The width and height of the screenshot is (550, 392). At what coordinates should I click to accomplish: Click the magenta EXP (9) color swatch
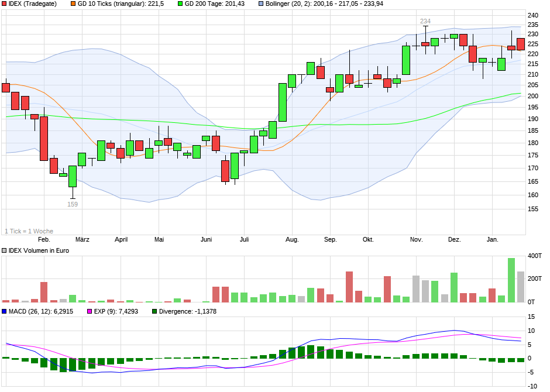click(90, 312)
